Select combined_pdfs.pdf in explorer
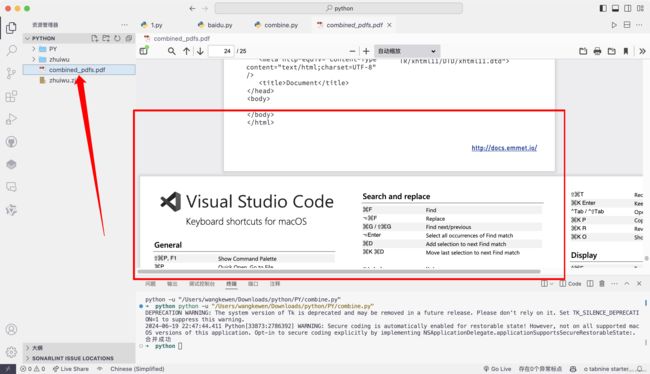Image resolution: width=650 pixels, height=374 pixels. point(79,70)
